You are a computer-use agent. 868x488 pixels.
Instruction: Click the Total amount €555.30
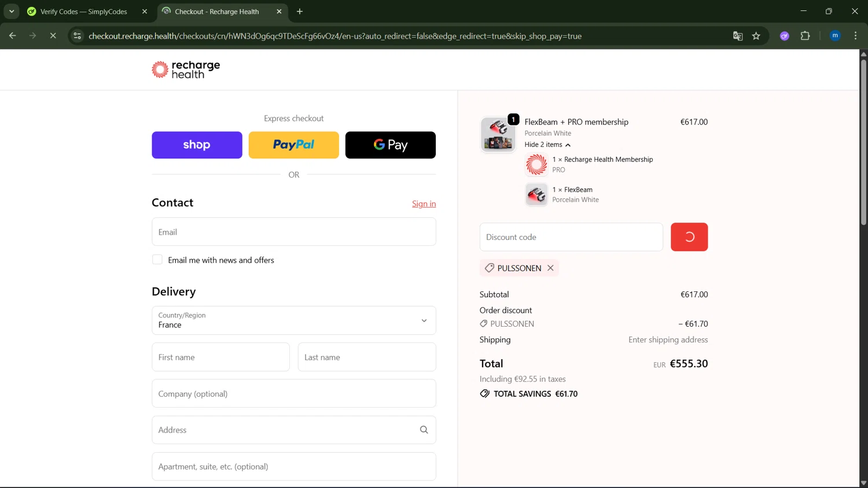(689, 364)
